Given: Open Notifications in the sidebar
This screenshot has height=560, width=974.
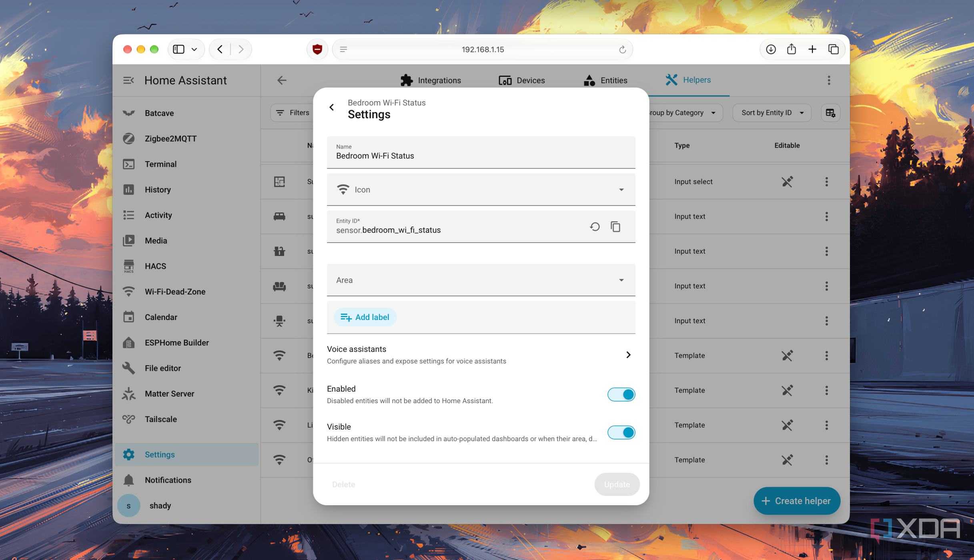Looking at the screenshot, I should 186,480.
